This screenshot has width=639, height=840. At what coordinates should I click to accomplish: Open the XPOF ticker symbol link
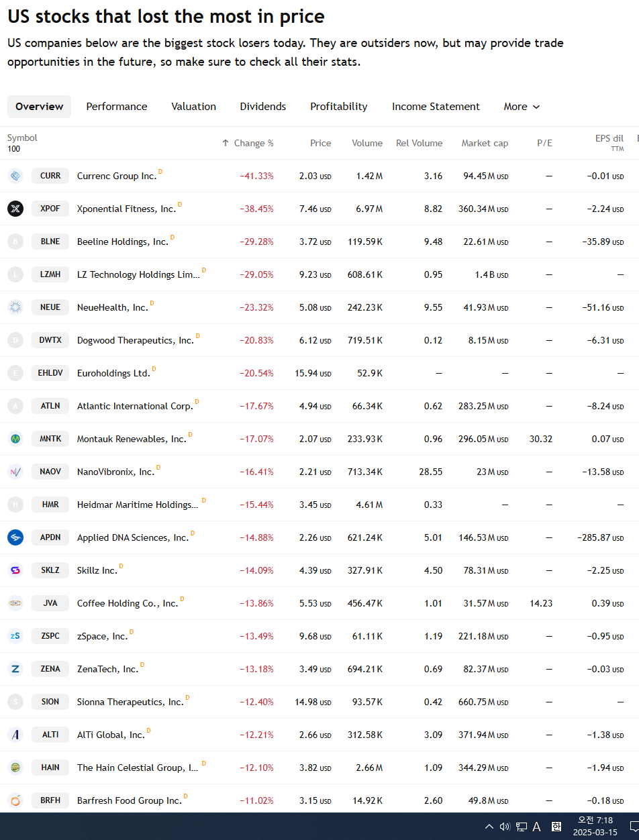pos(50,209)
